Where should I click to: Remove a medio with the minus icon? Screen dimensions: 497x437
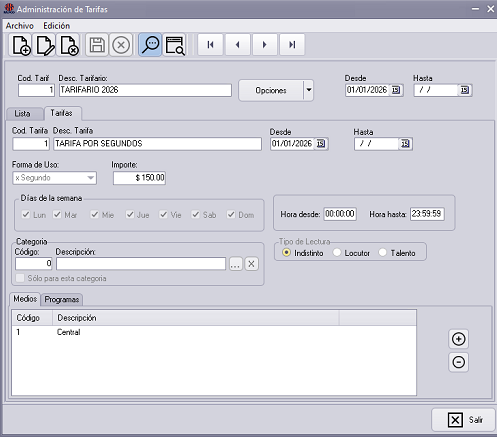click(x=459, y=362)
